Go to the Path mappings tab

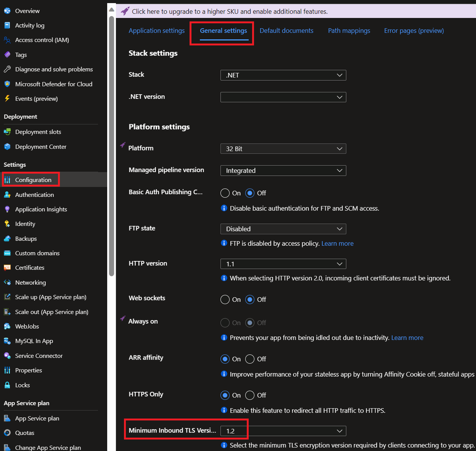349,30
